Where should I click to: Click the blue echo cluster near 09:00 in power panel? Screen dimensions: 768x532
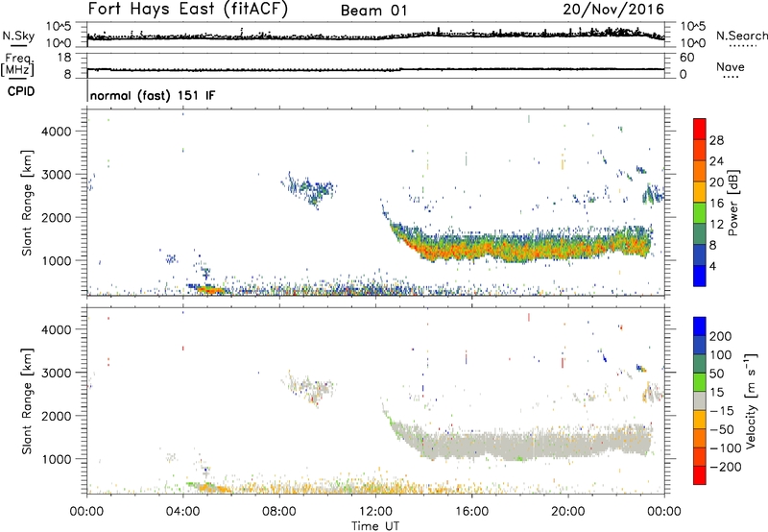[311, 189]
